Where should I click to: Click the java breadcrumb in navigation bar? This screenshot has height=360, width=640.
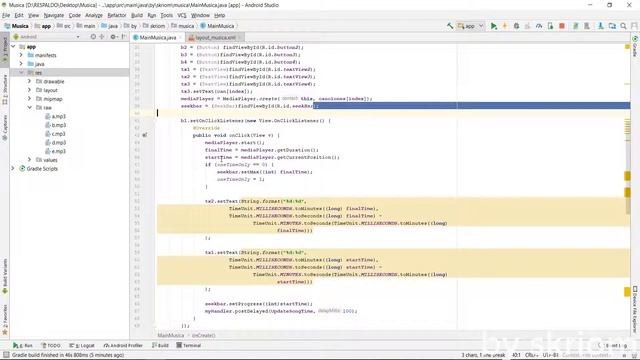tap(109, 26)
